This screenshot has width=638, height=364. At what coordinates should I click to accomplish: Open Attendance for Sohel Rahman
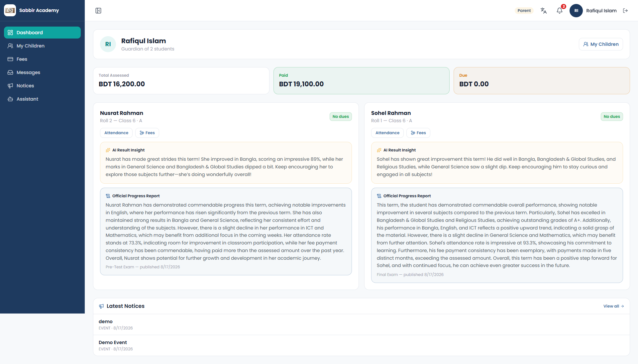coord(387,133)
